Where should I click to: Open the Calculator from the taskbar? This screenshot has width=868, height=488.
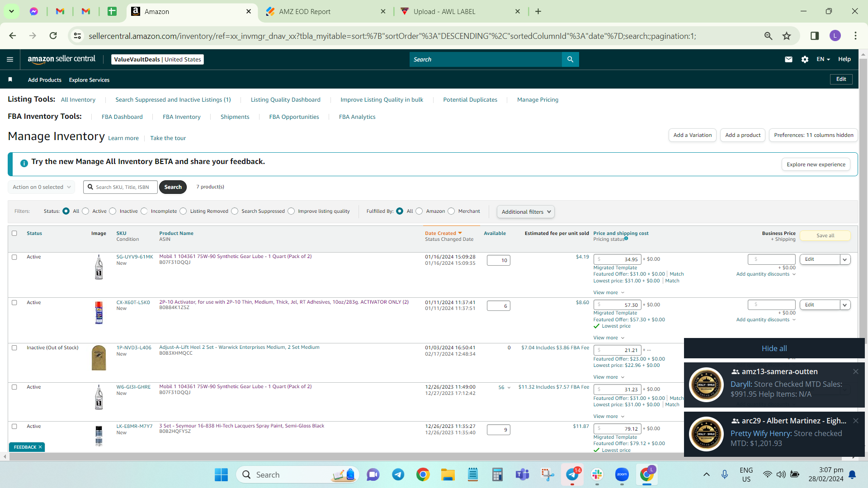pyautogui.click(x=497, y=474)
